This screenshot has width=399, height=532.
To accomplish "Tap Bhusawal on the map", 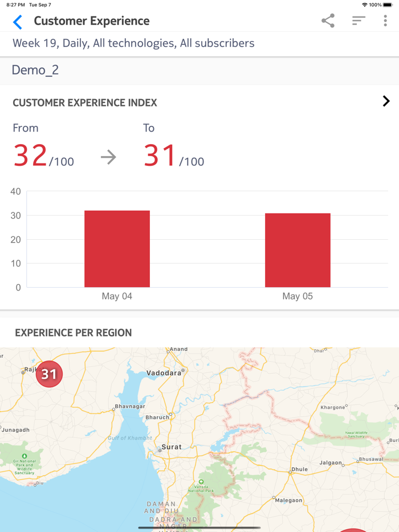I will (x=371, y=459).
